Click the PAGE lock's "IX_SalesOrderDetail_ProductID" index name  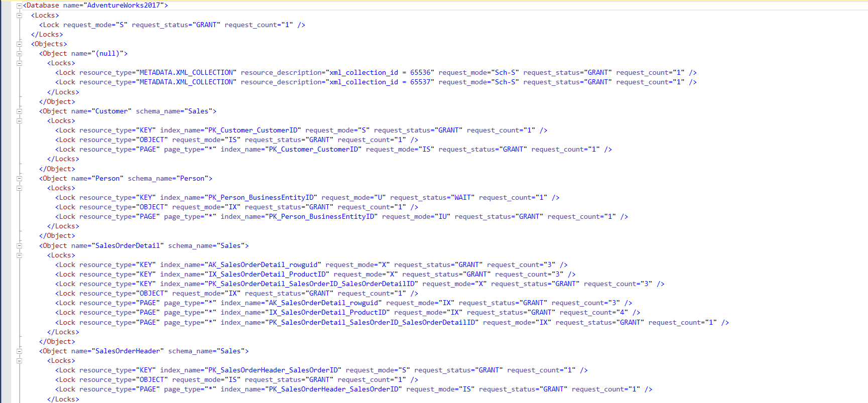point(327,313)
